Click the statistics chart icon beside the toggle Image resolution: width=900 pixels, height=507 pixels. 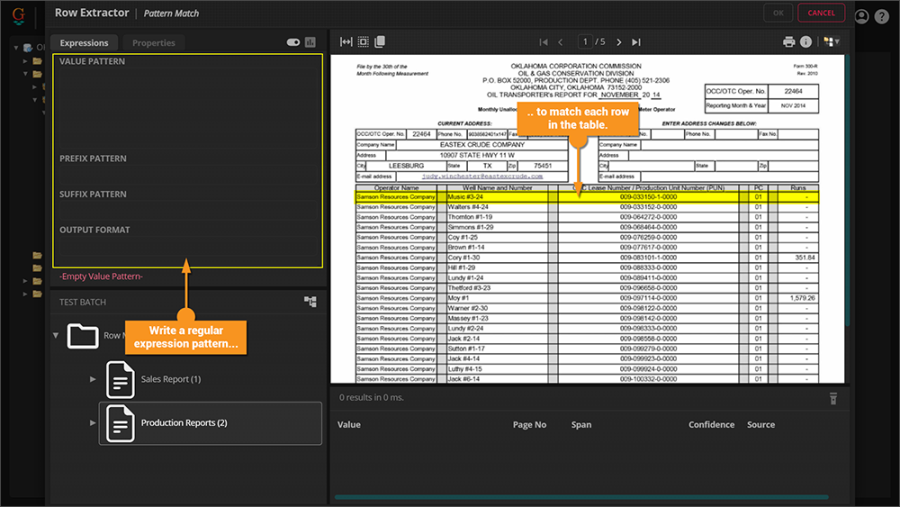(x=310, y=43)
